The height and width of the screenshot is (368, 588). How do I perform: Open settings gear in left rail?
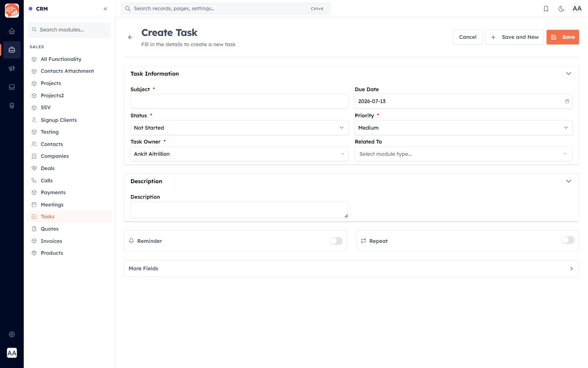[12, 334]
